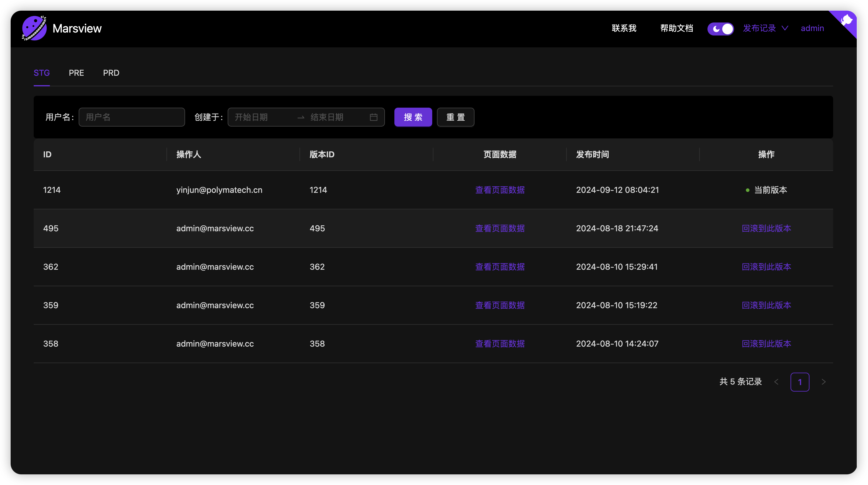868x485 pixels.
Task: Click the green current-version status dot
Action: [x=747, y=190]
